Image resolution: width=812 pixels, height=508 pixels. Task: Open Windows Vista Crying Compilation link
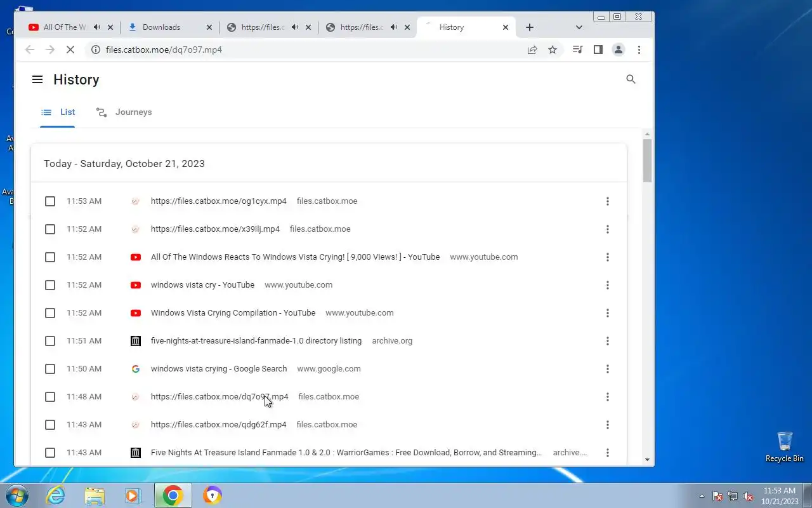click(233, 313)
